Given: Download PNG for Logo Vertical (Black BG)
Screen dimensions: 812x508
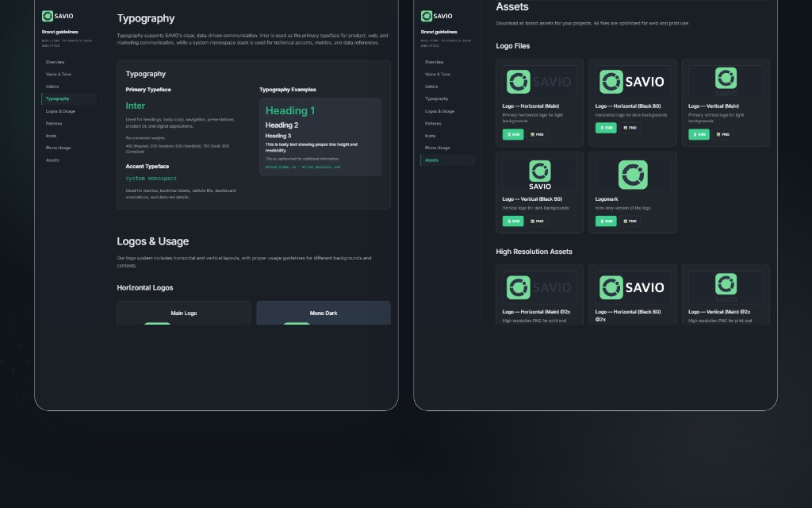Looking at the screenshot, I should 537,221.
